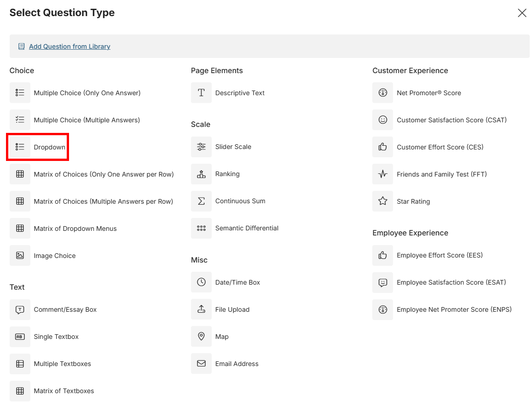Image resolution: width=532 pixels, height=412 pixels.
Task: Choose the Continuous Sum label
Action: click(240, 201)
